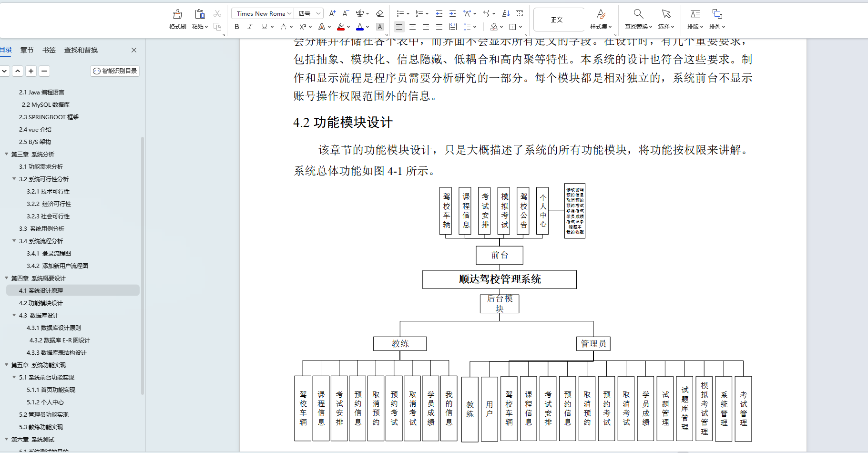This screenshot has width=868, height=453.
Task: Click the Paste (粘贴) clipboard icon
Action: pyautogui.click(x=200, y=14)
